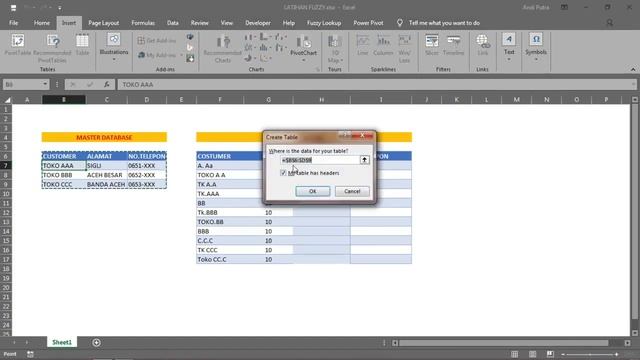The image size is (640, 360).
Task: Click the horizontal scrollbar
Action: coord(504,343)
